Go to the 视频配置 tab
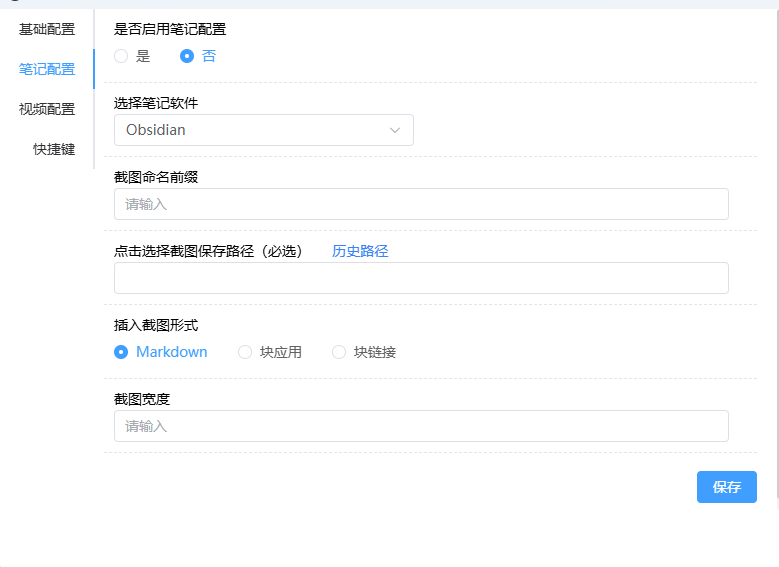The width and height of the screenshot is (779, 567). coord(47,109)
